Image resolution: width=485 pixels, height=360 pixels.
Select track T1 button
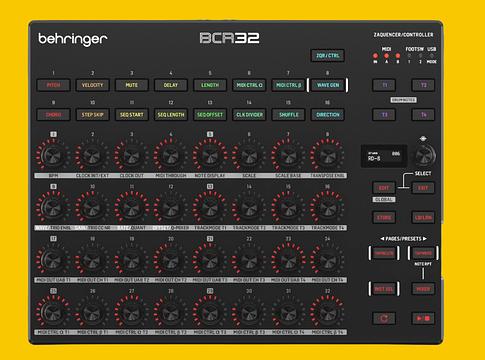tap(384, 85)
